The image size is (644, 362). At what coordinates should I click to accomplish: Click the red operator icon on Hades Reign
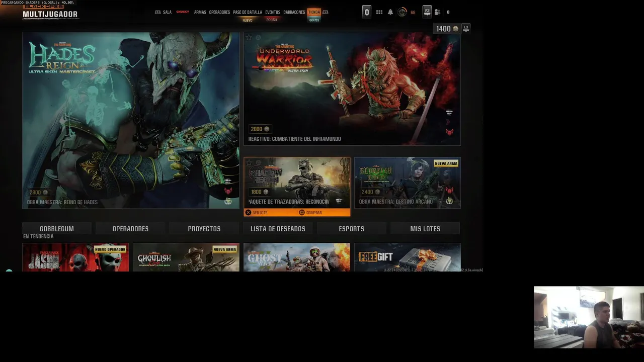coord(228,191)
